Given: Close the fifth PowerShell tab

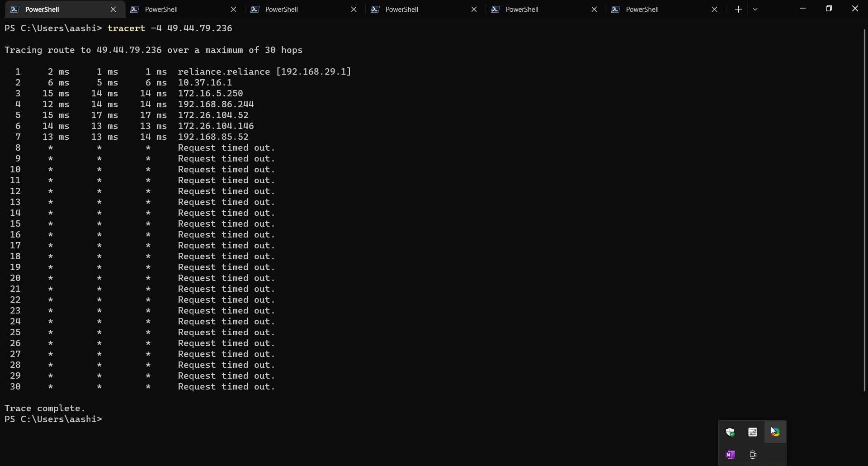Looking at the screenshot, I should click(594, 9).
